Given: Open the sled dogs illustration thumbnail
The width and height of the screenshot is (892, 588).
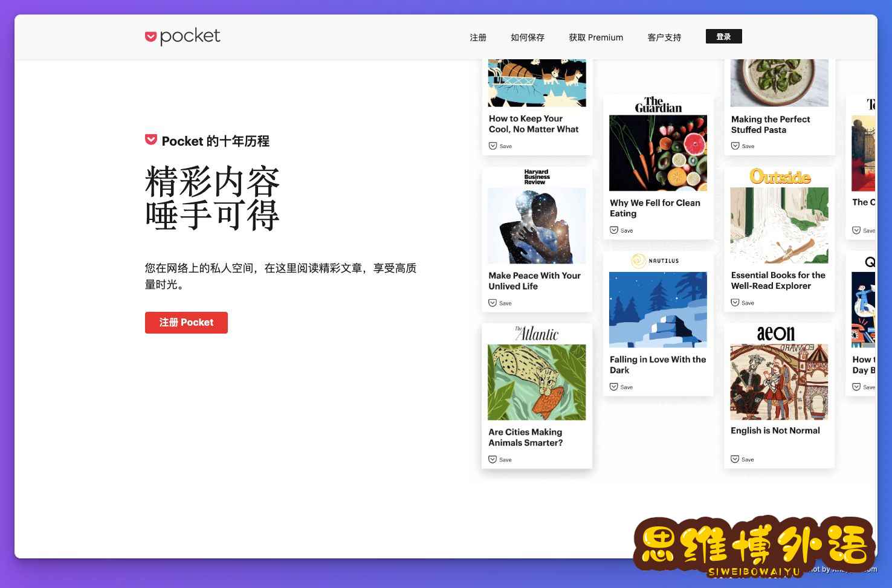Looking at the screenshot, I should (x=537, y=83).
